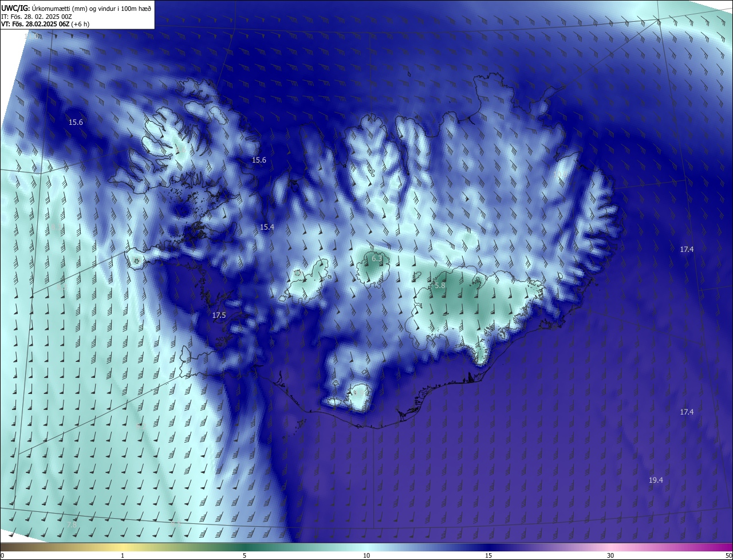Click the initial time line 'IT: Fös. 28. 02. 2025 00Z'
The width and height of the screenshot is (733, 560).
(x=38, y=17)
